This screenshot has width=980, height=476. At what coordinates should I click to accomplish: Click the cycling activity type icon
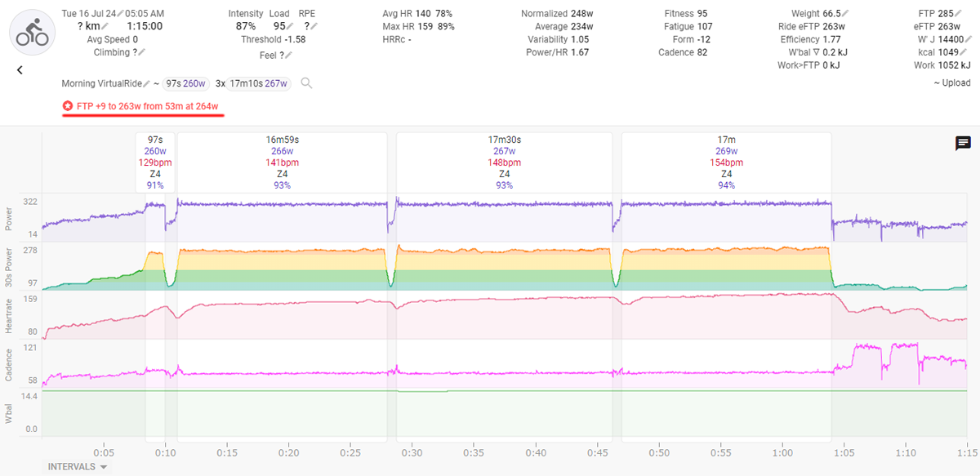[x=32, y=32]
